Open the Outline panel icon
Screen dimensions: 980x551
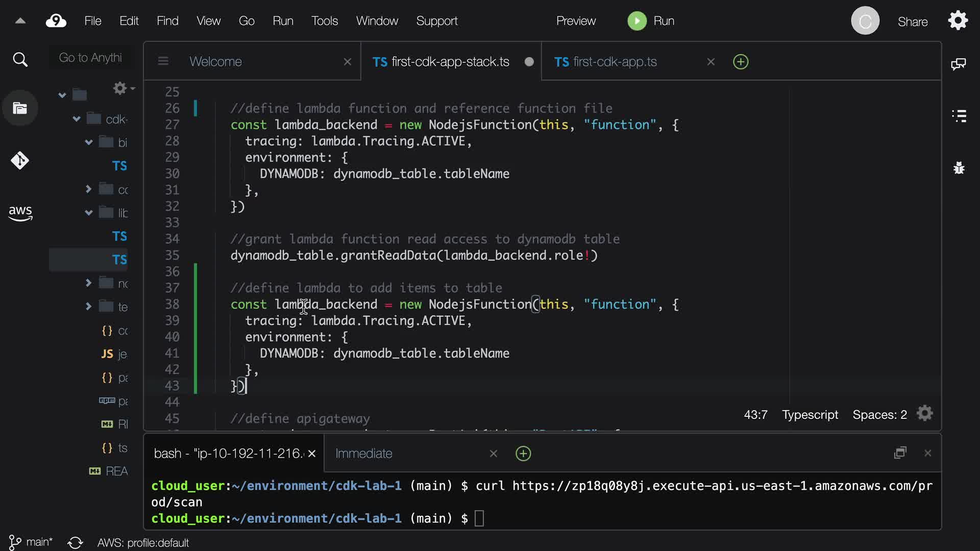pos(959,116)
